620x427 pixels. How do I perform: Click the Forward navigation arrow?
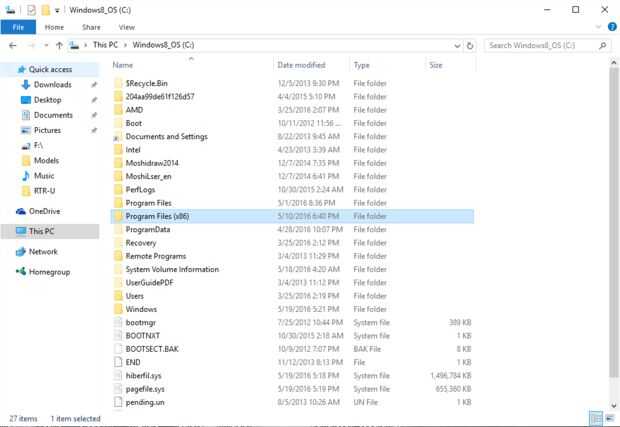coord(32,45)
